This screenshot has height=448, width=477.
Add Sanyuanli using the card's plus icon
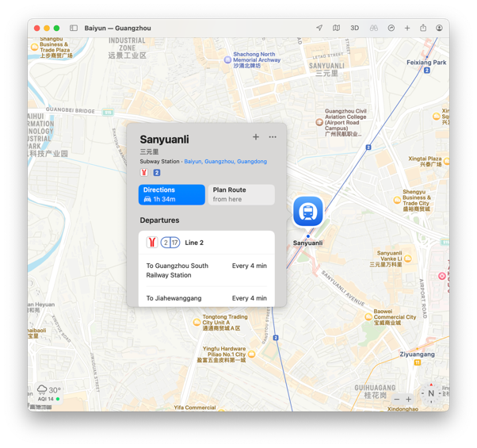pos(256,137)
